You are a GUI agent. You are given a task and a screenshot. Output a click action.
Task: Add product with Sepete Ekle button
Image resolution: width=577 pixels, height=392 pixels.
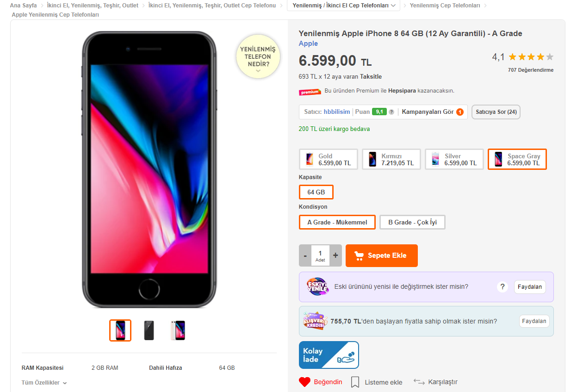[x=382, y=255]
